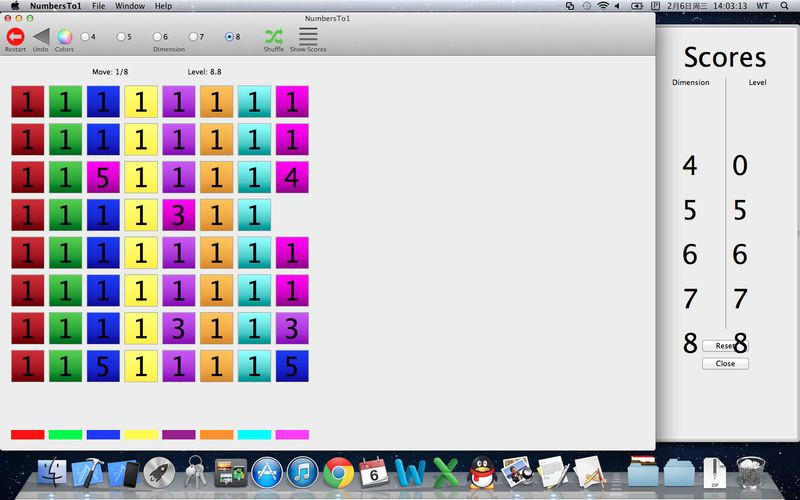Image resolution: width=800 pixels, height=500 pixels.
Task: Switch to dimension 7
Action: [193, 37]
